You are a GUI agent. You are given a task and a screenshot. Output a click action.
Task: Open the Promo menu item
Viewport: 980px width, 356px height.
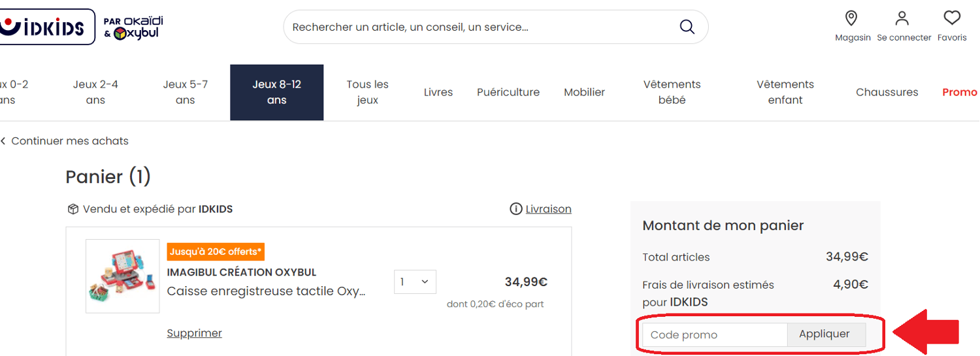click(960, 92)
